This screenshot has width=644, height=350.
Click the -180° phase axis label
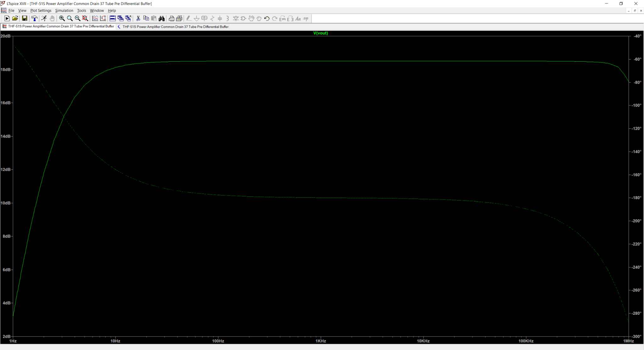[x=636, y=198]
